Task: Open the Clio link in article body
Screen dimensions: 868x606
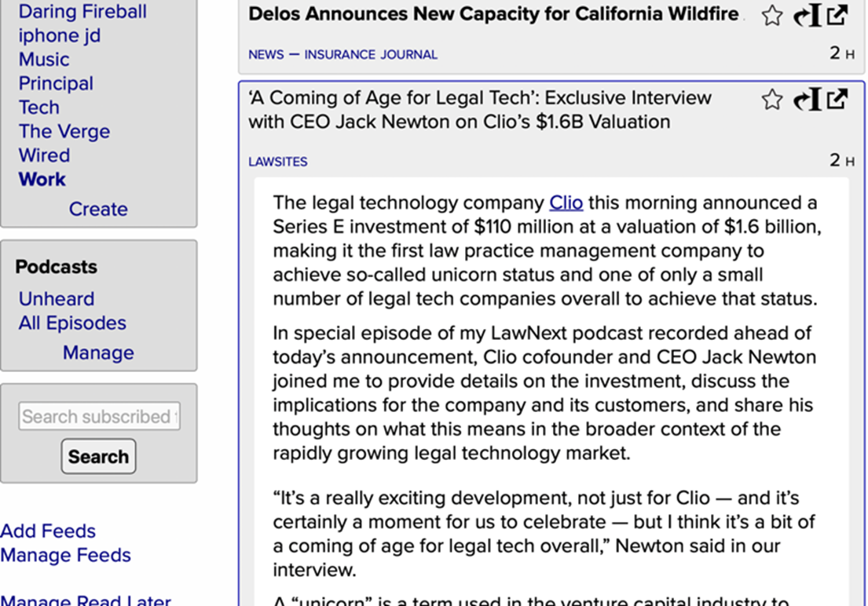Action: pyautogui.click(x=566, y=203)
